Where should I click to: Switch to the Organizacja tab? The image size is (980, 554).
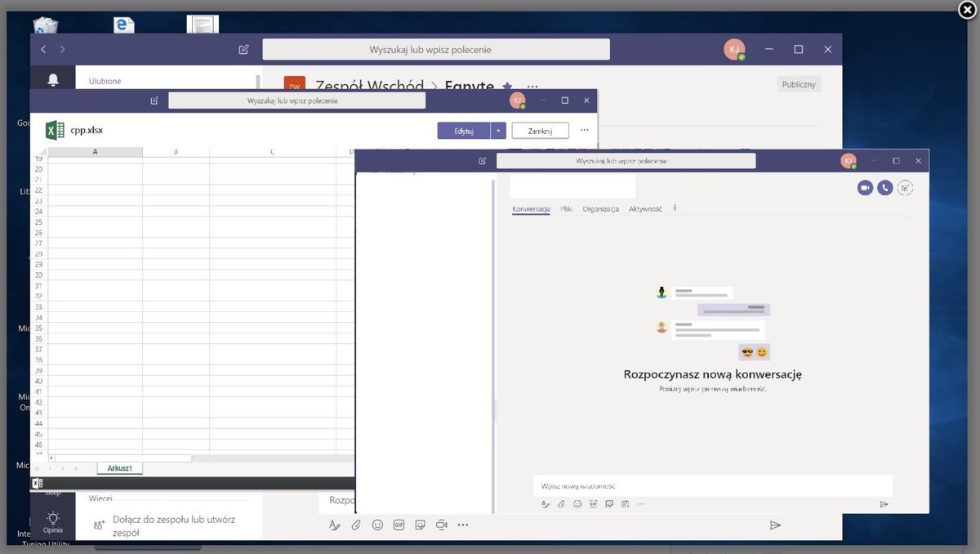(600, 209)
